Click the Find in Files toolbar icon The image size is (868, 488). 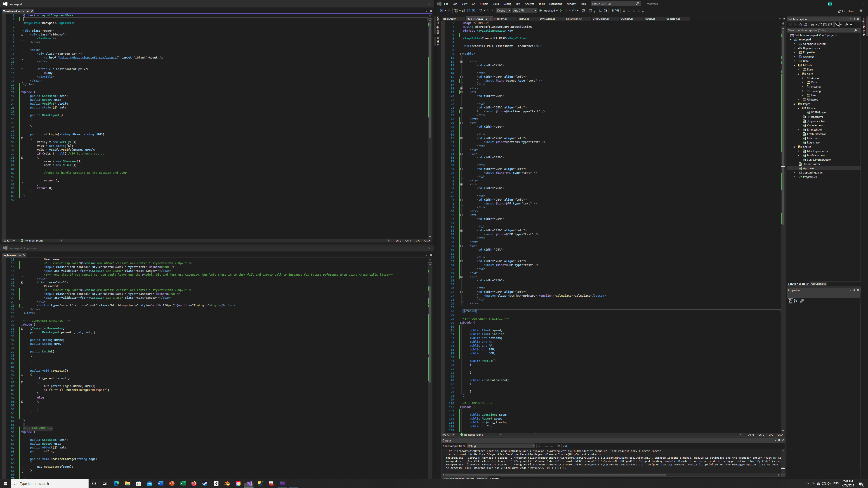584,11
